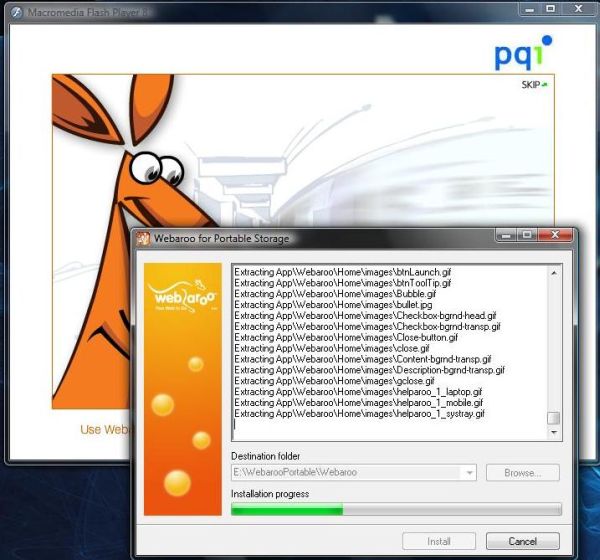Close the Macromedia Flash Player window

pos(579,9)
